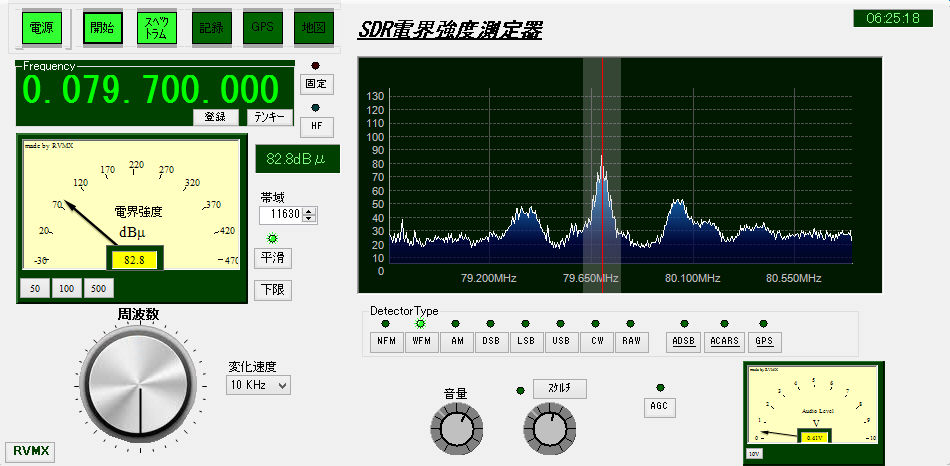
Task: Toggle the 平滑 smoothing button
Action: (x=271, y=258)
